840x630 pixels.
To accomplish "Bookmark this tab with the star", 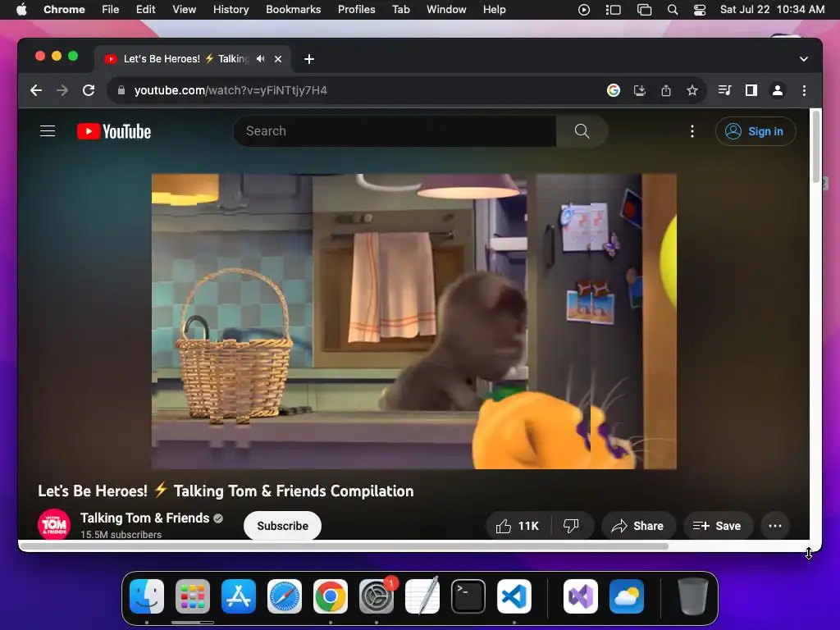I will click(x=692, y=90).
